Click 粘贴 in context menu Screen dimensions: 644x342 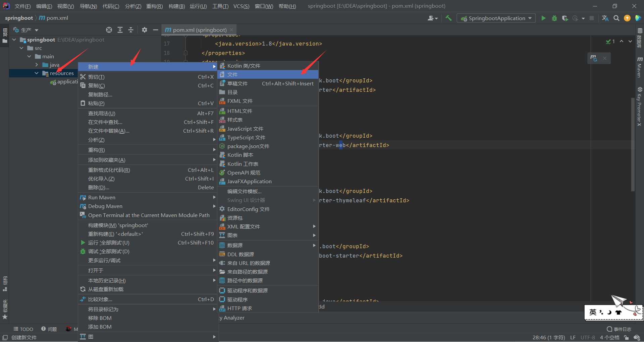click(148, 103)
